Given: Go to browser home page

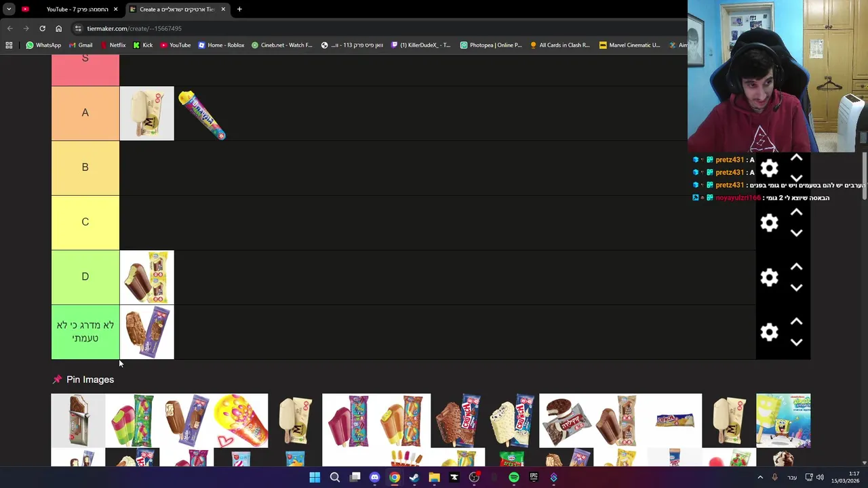Looking at the screenshot, I should point(58,28).
